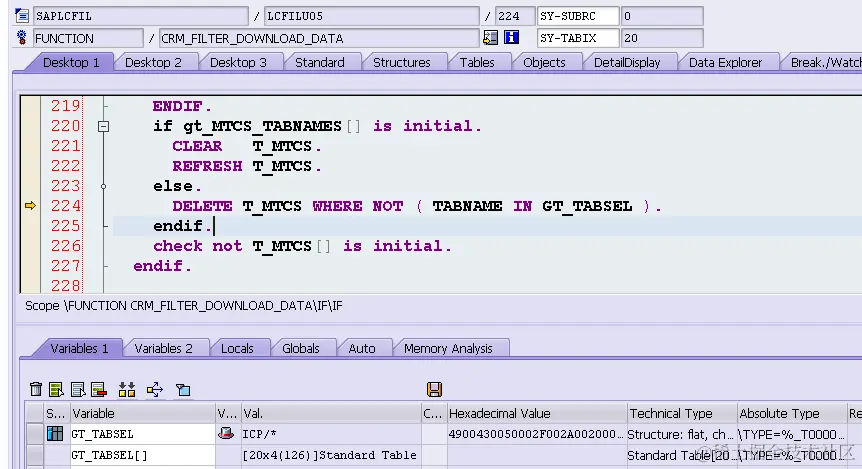862x469 pixels.
Task: Select the Memory Analysis tab
Action: coord(448,349)
